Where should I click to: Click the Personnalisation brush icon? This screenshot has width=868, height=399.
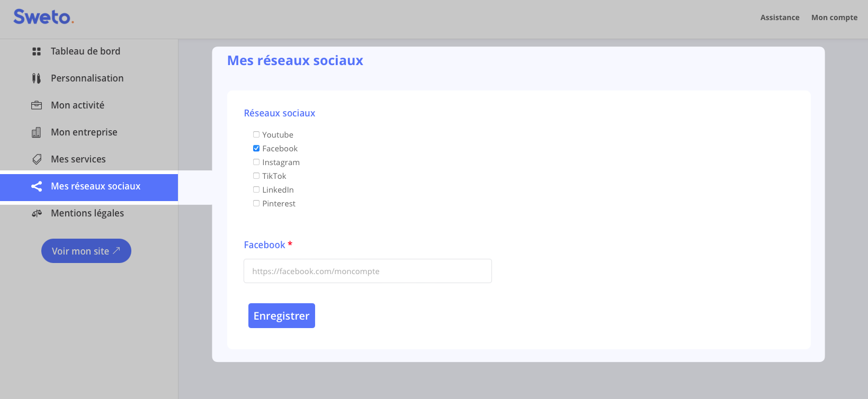[x=37, y=78]
